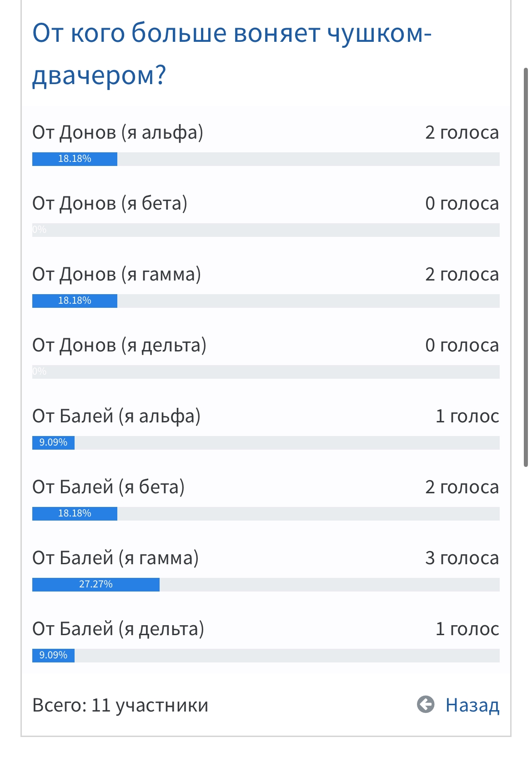The image size is (532, 762).
Task: Click the 3 голоса vote count
Action: click(462, 558)
